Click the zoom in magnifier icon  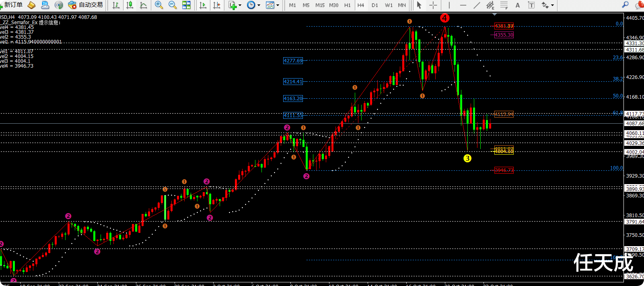click(159, 5)
